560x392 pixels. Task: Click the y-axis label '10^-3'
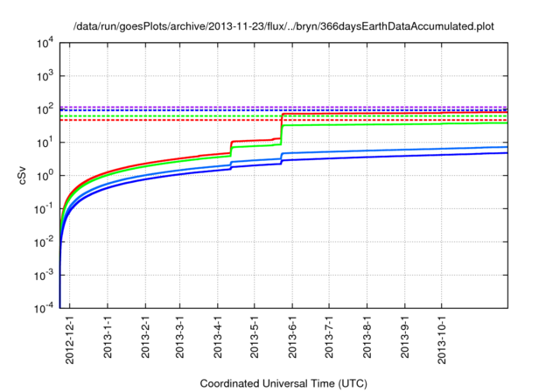point(45,276)
